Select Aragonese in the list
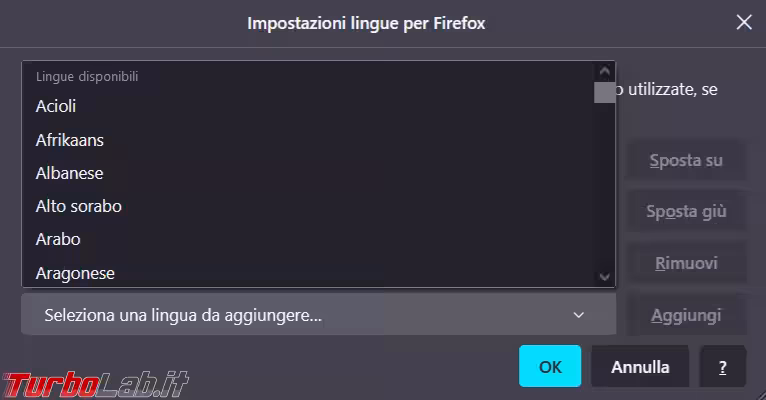The height and width of the screenshot is (400, 766). pos(75,272)
